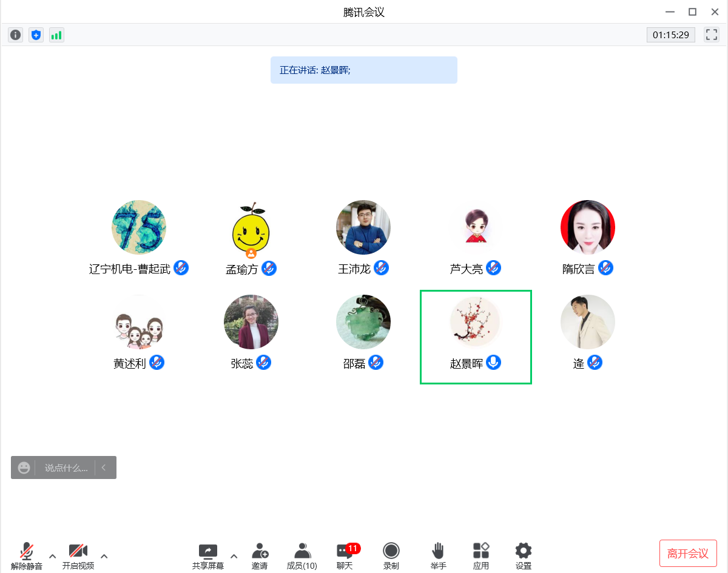
Task: Open chat with 11 unread messages
Action: coord(345,555)
